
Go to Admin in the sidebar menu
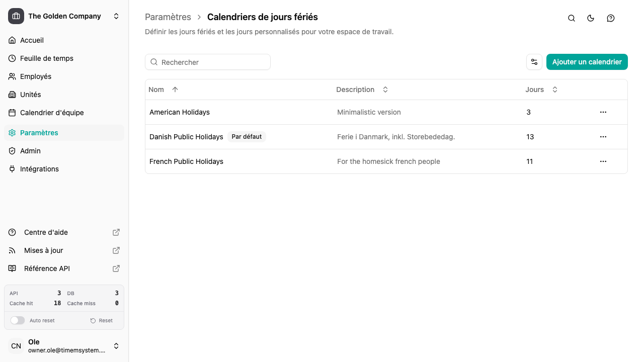30,151
